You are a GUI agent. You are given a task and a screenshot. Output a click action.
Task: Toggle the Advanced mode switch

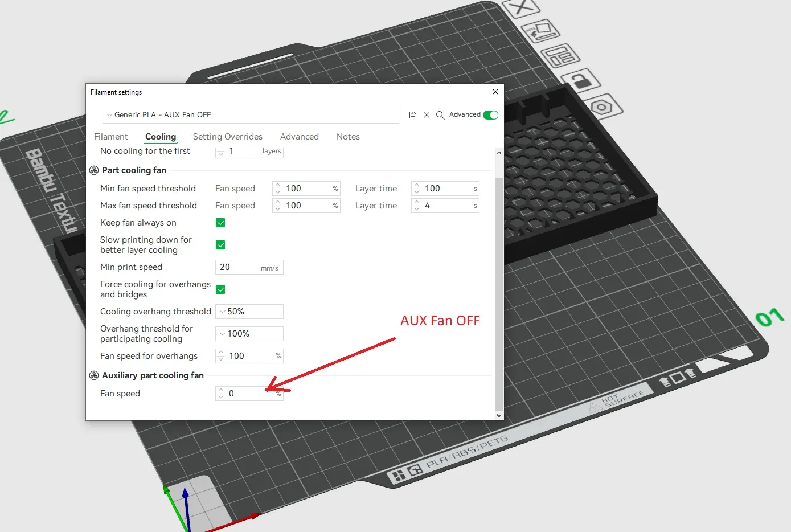[490, 115]
